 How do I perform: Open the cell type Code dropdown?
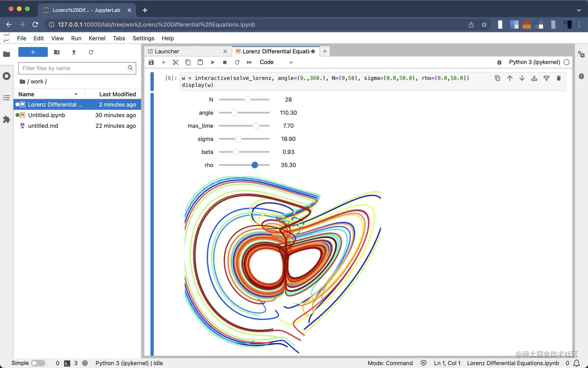[x=276, y=62]
